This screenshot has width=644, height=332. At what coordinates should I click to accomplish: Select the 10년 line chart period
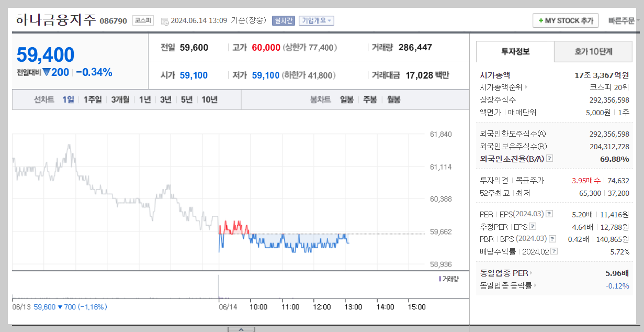coord(209,99)
